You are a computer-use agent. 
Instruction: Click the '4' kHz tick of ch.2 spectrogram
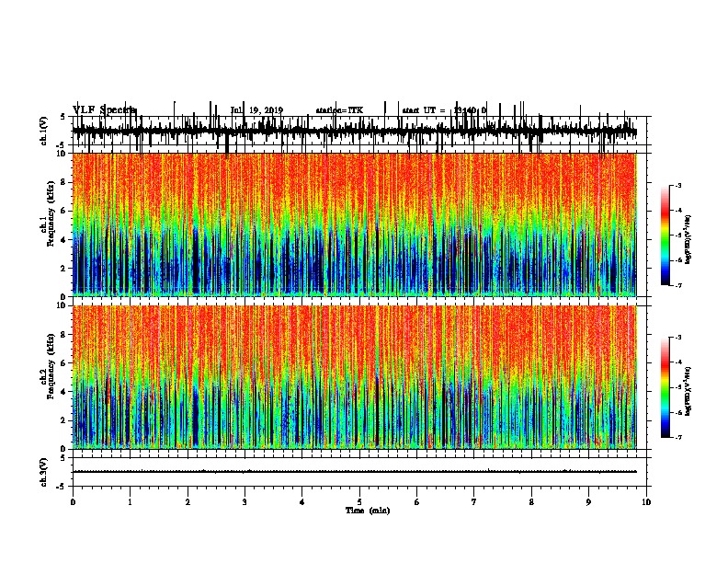[64, 392]
